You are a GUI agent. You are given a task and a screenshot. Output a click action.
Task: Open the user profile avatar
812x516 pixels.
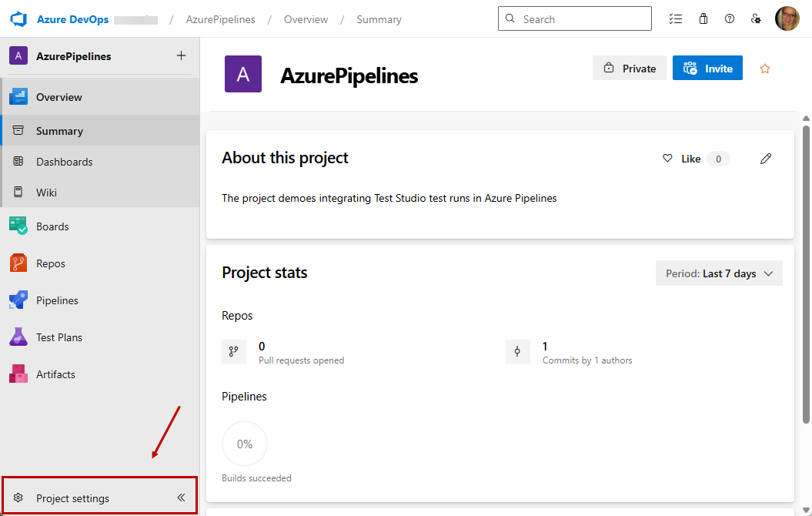click(787, 18)
